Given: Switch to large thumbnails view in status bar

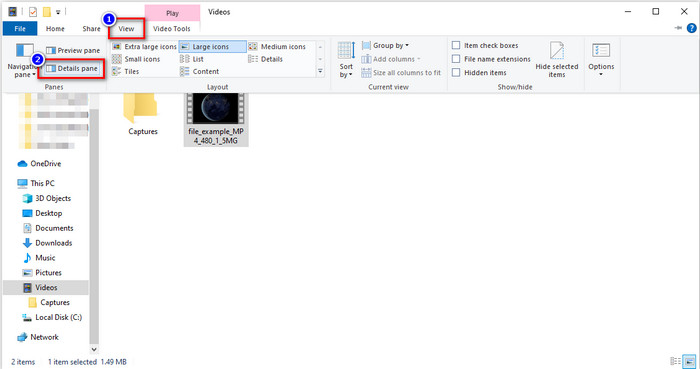Looking at the screenshot, I should [x=689, y=361].
